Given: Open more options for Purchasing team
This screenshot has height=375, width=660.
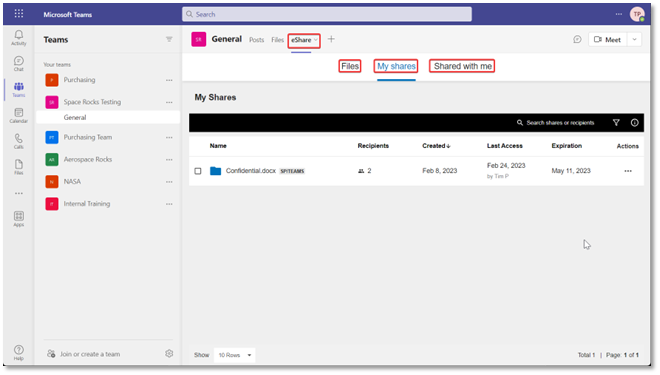Looking at the screenshot, I should (x=169, y=80).
